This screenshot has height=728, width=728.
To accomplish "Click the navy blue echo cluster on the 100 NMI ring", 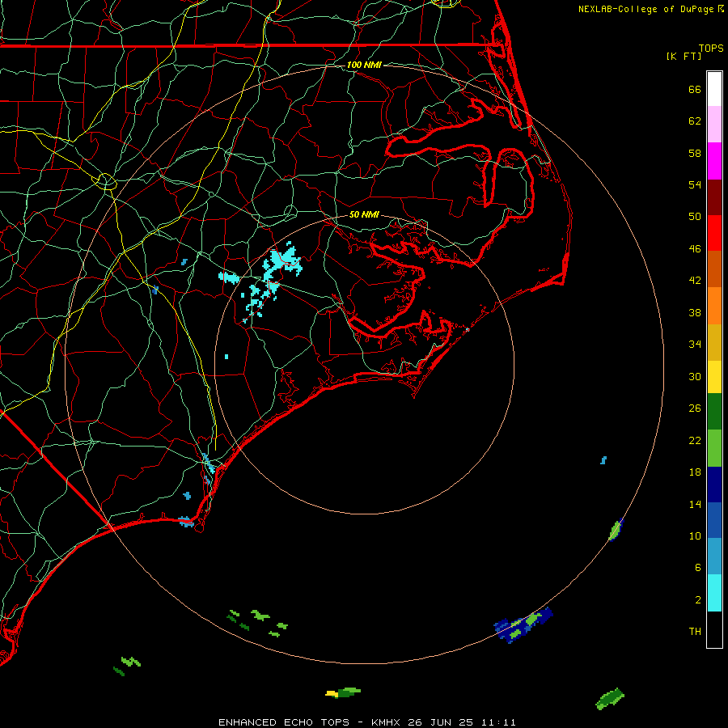I will [x=523, y=625].
